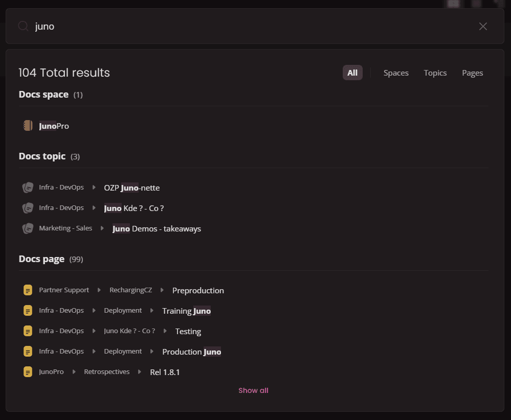Viewport: 511px width, 420px height.
Task: Select the All filter tab
Action: (352, 73)
